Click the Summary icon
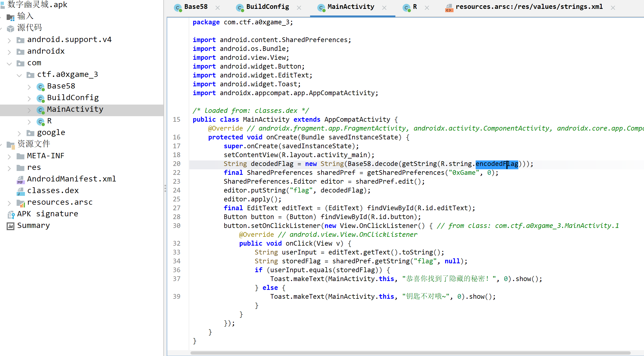Image resolution: width=644 pixels, height=356 pixels. [x=11, y=226]
